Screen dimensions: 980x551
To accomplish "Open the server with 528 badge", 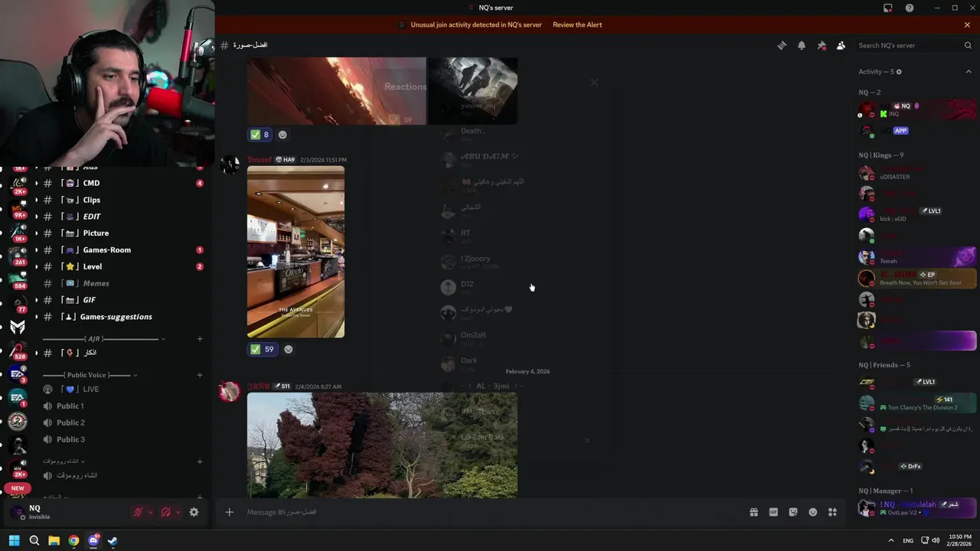I will [18, 350].
